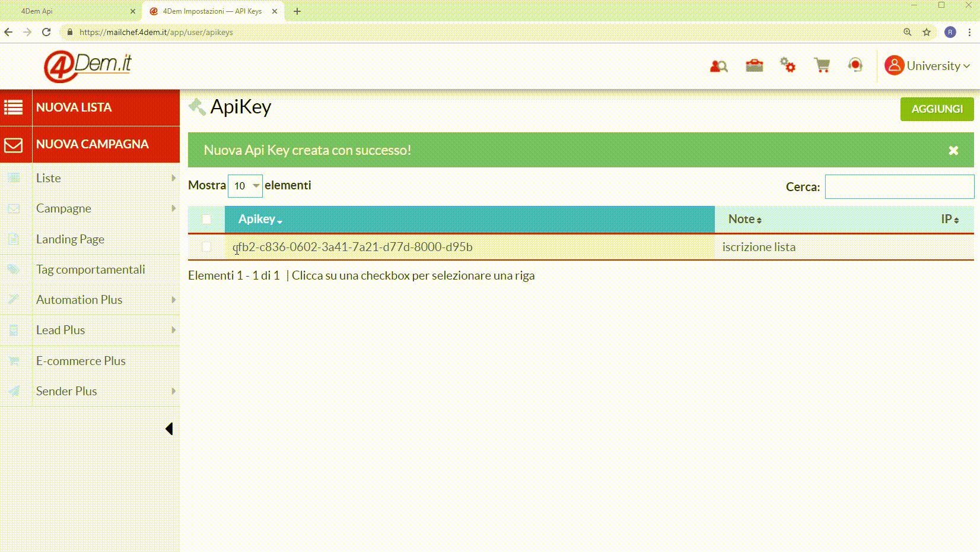This screenshot has width=980, height=552.
Task: Click the API key value qfb2-c836-0602
Action: coord(352,247)
